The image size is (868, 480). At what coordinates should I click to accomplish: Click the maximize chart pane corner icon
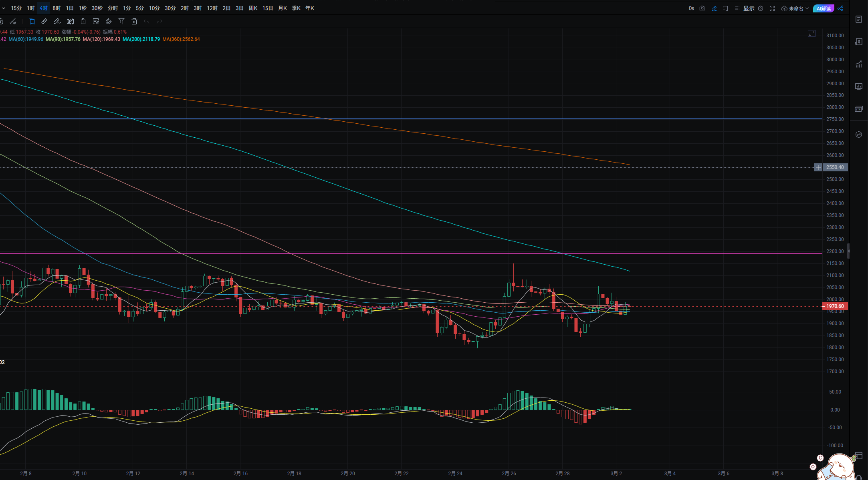tap(811, 34)
